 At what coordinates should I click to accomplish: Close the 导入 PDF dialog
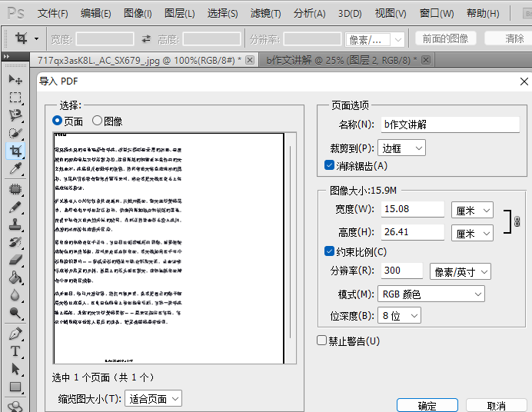(x=524, y=81)
